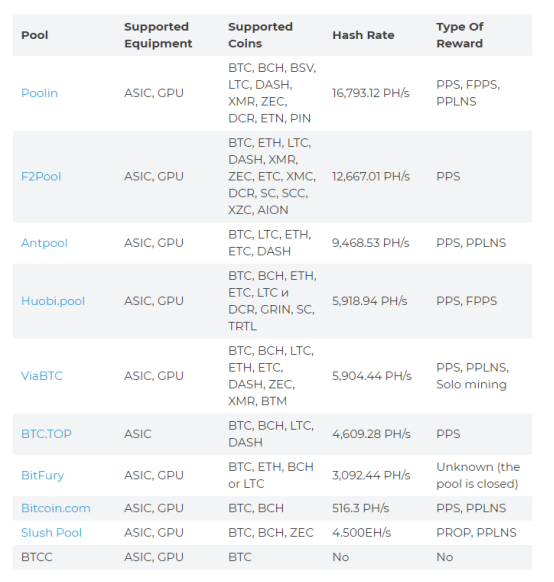Click the Supported Equipment column header
This screenshot has width=554, height=582.
(x=158, y=35)
